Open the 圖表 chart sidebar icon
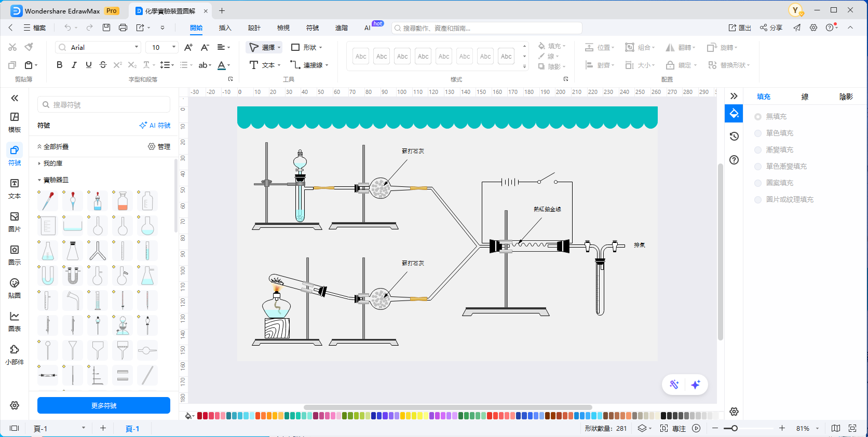Viewport: 868px width, 437px height. click(x=15, y=321)
